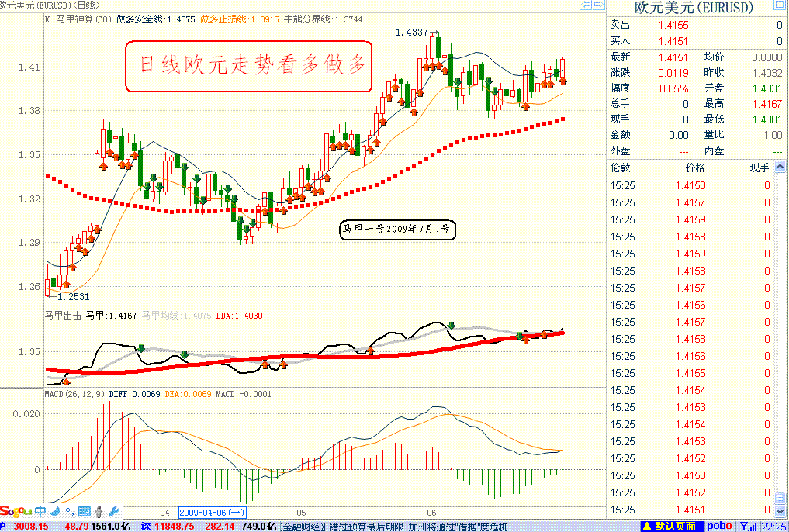
Task: Select the 2009-04-06 date marker
Action: [x=213, y=513]
